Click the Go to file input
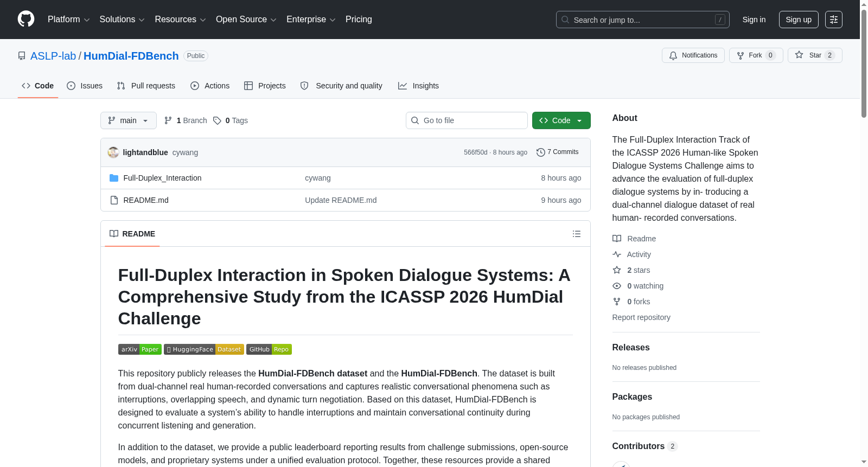The width and height of the screenshot is (868, 467). click(467, 120)
